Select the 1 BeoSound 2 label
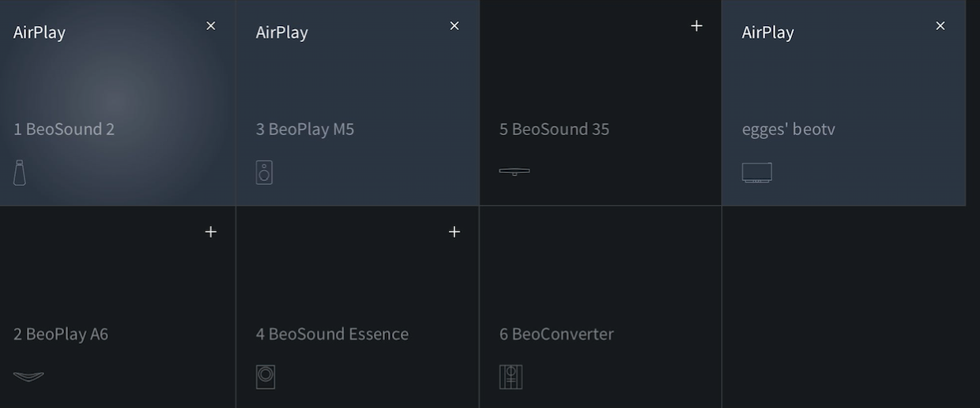Image resolution: width=980 pixels, height=408 pixels. pyautogui.click(x=64, y=129)
